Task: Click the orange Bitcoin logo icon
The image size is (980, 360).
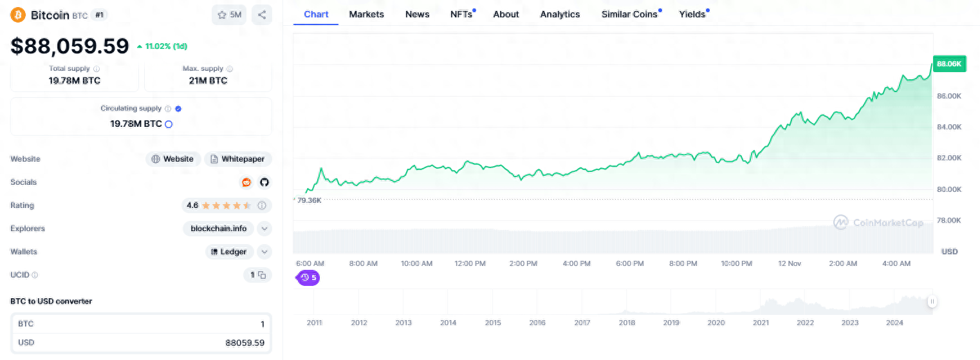Action: click(18, 15)
